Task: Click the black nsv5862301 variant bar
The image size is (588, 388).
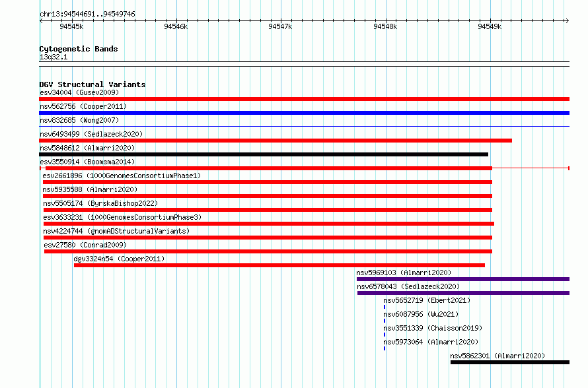Action: click(x=510, y=362)
